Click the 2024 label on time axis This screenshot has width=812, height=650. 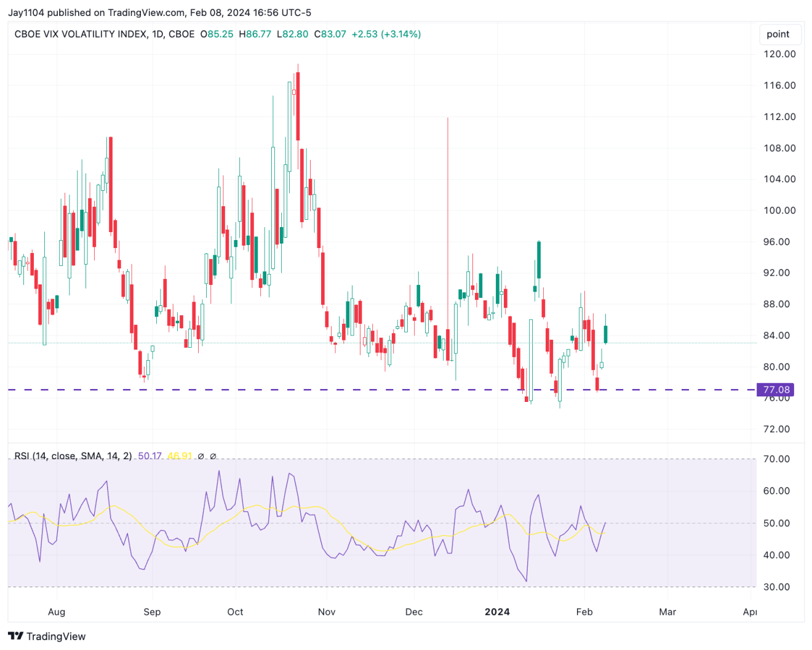click(x=497, y=612)
